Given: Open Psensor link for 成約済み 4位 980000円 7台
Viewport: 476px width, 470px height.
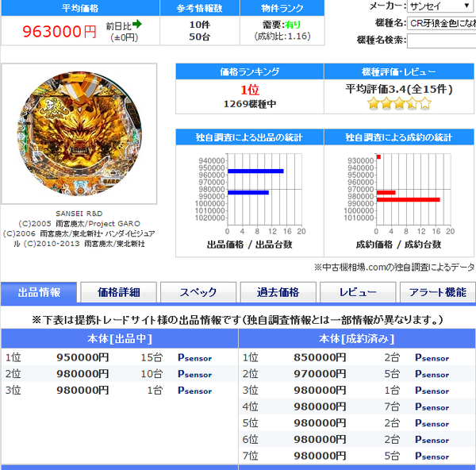Looking at the screenshot, I should 432,406.
